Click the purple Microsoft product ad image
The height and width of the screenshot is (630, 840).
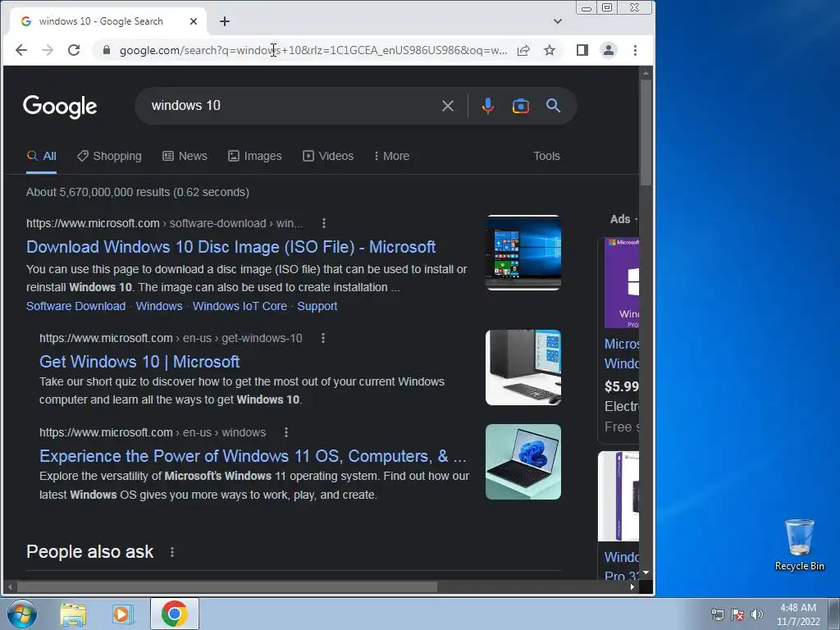click(x=622, y=283)
